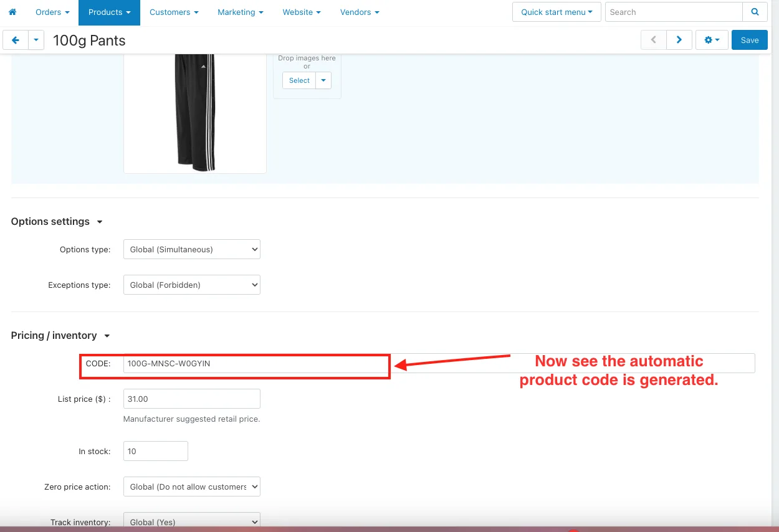Click the In stock quantity field

156,451
